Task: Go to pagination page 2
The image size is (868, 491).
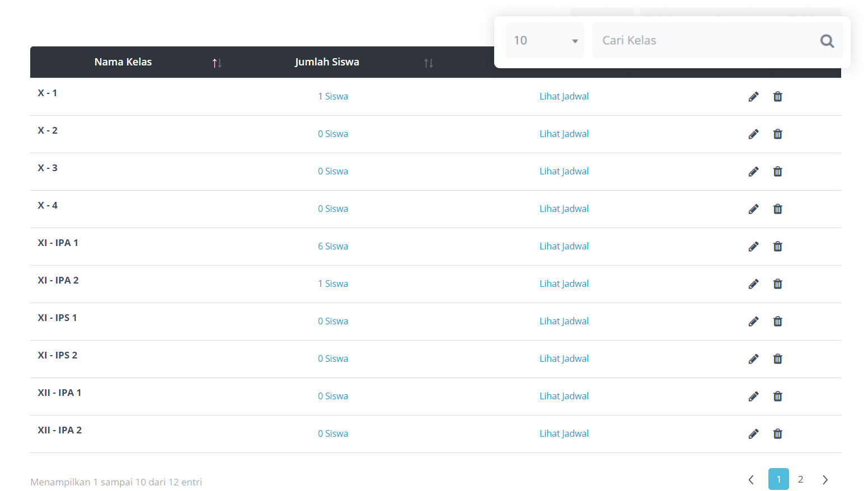Action: click(x=800, y=479)
